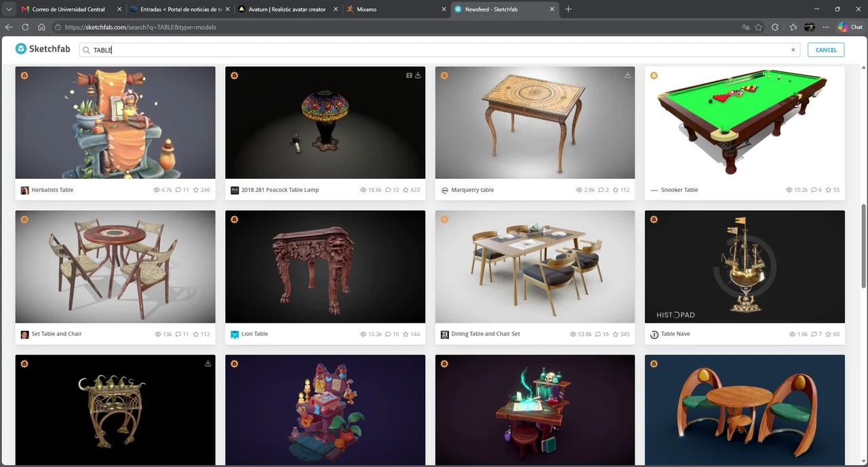The image size is (868, 467).
Task: Click the download icon on Marquetry table
Action: pos(627,75)
